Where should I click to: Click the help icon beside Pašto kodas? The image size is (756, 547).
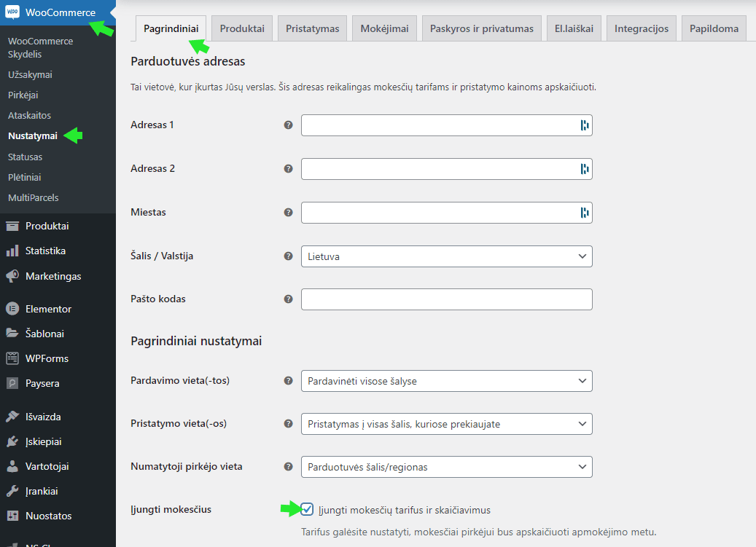(288, 299)
